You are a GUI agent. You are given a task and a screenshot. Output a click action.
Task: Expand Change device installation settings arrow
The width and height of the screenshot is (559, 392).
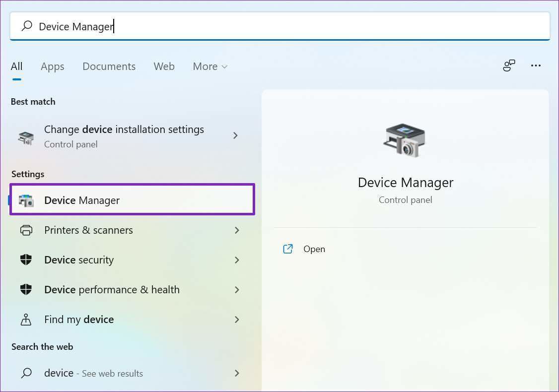pyautogui.click(x=236, y=135)
